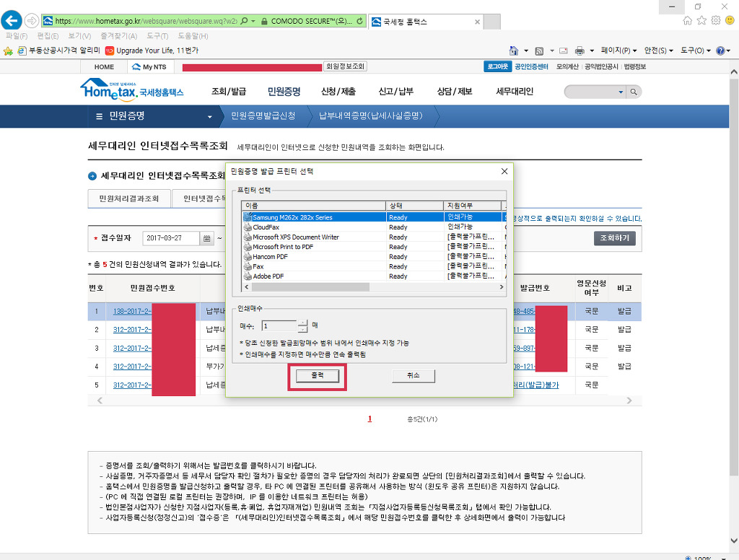Open the 안전(S) dropdown menu
Image resolution: width=739 pixels, height=560 pixels.
point(658,51)
